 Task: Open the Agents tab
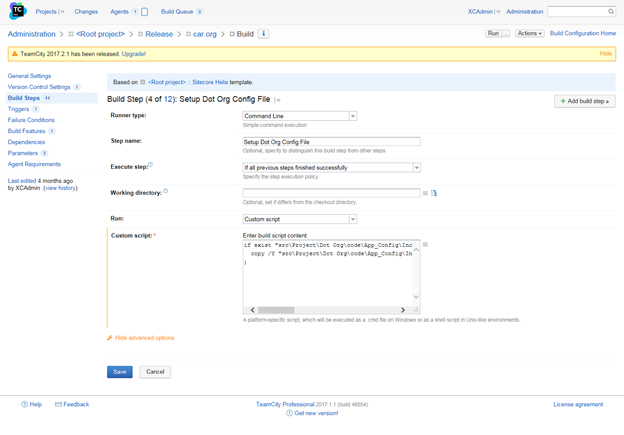[119, 12]
